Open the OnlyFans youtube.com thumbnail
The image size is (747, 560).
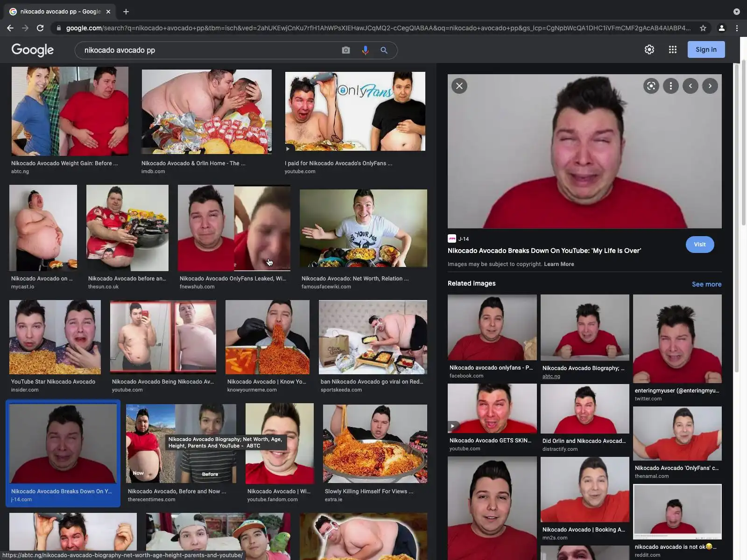(355, 112)
